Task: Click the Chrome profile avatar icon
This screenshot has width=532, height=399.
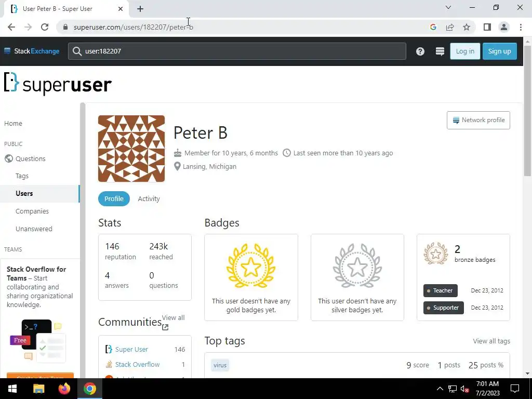Action: coord(504,27)
